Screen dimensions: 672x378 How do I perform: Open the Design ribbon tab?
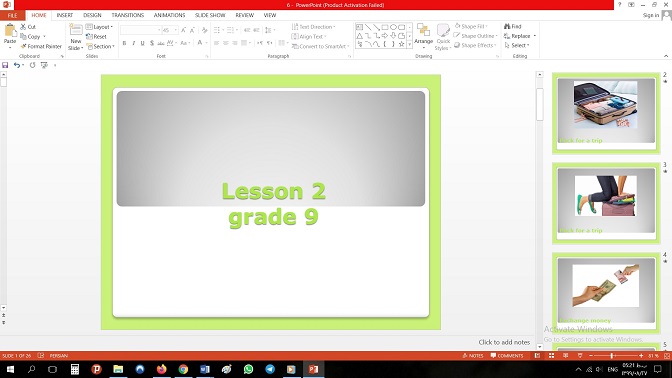point(92,15)
